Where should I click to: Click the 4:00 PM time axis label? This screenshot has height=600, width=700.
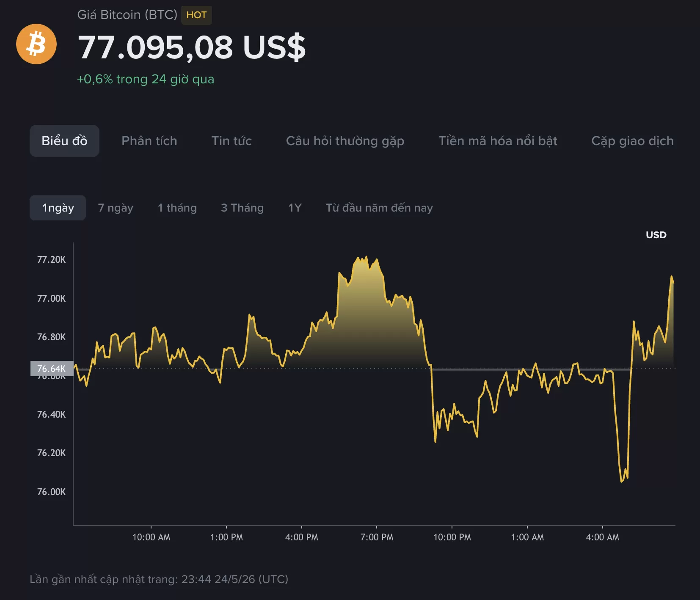301,537
